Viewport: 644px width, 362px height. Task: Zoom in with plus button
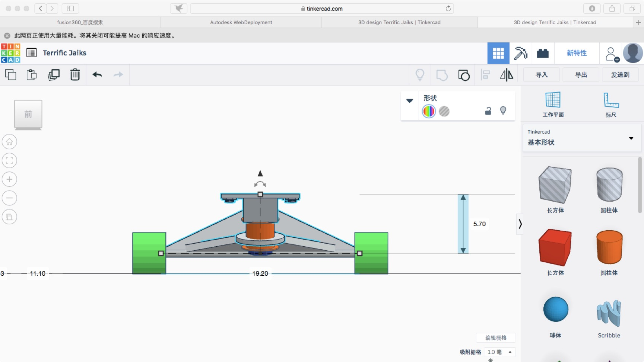[9, 179]
